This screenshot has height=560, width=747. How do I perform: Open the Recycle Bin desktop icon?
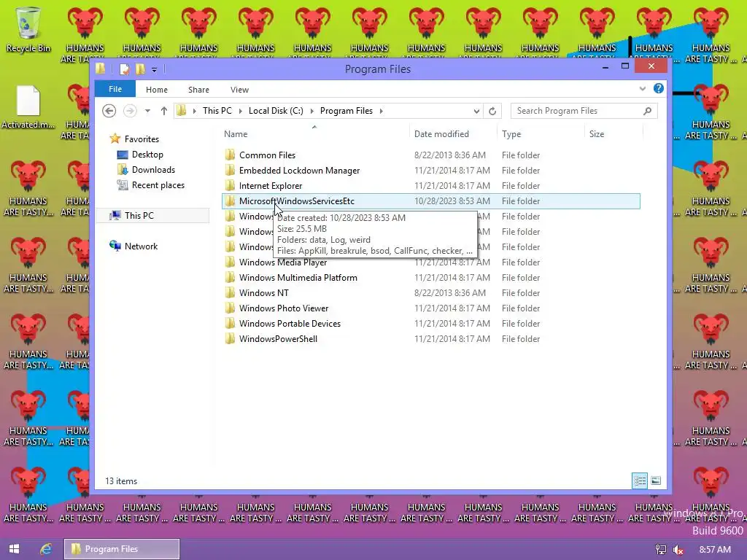(28, 29)
